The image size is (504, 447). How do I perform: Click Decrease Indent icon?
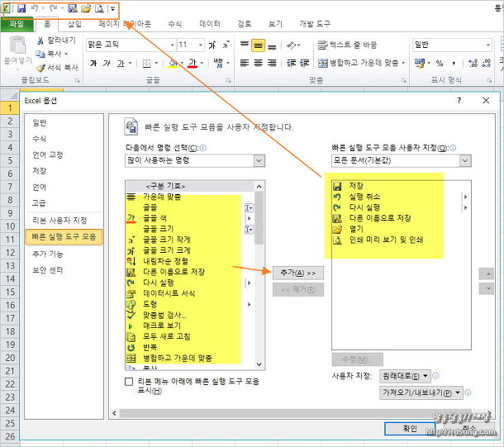291,63
